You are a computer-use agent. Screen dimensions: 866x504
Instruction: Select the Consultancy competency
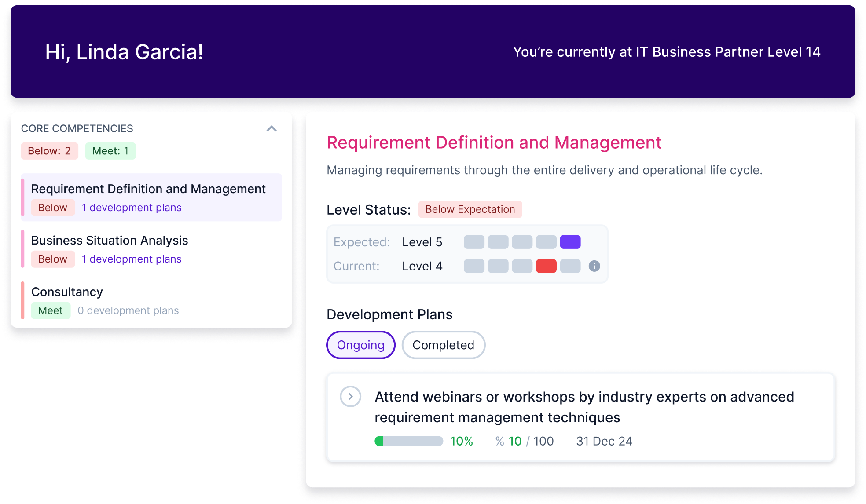click(67, 292)
